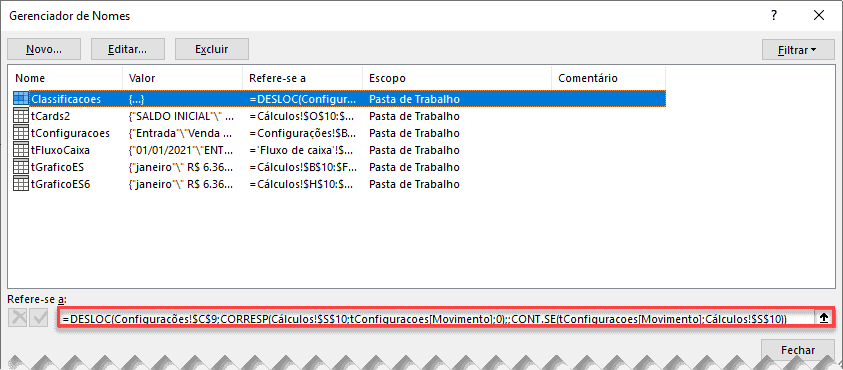Click the ='Fluxo de caixa' reference cell
Image resolution: width=843 pixels, height=370 pixels.
coord(301,150)
